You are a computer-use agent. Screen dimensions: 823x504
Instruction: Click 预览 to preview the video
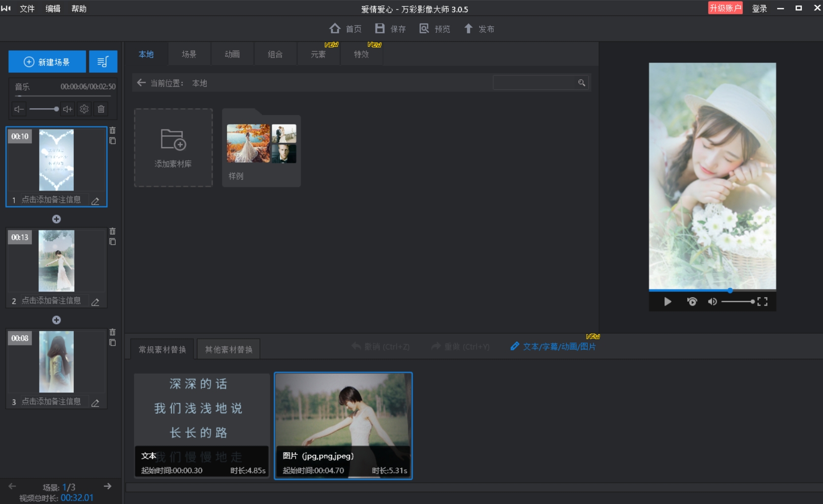coord(435,29)
